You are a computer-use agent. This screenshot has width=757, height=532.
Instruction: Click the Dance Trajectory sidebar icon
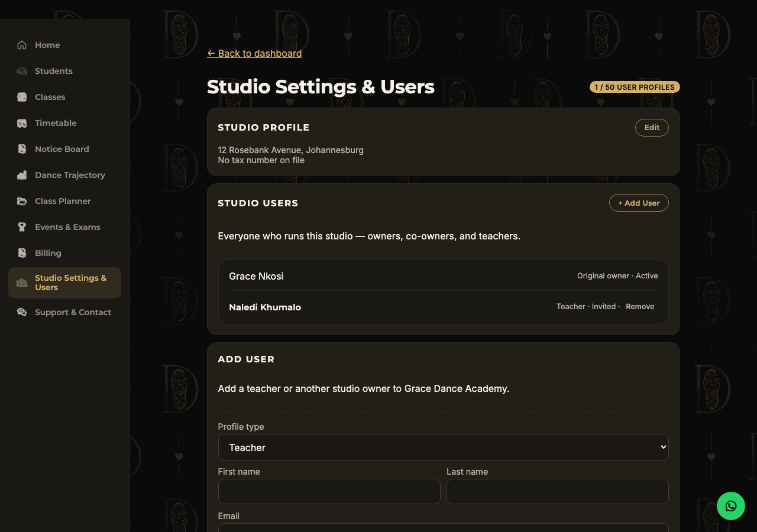click(x=22, y=175)
